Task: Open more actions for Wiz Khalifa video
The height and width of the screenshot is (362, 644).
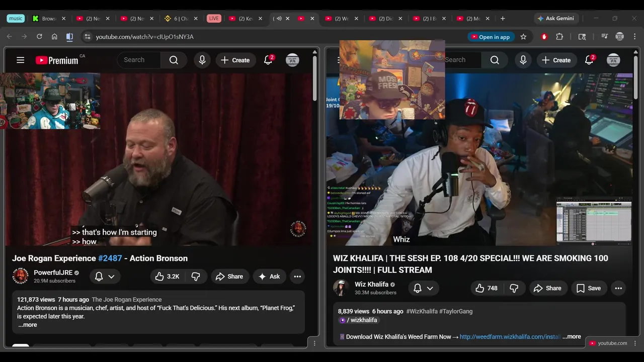Action: (x=618, y=288)
